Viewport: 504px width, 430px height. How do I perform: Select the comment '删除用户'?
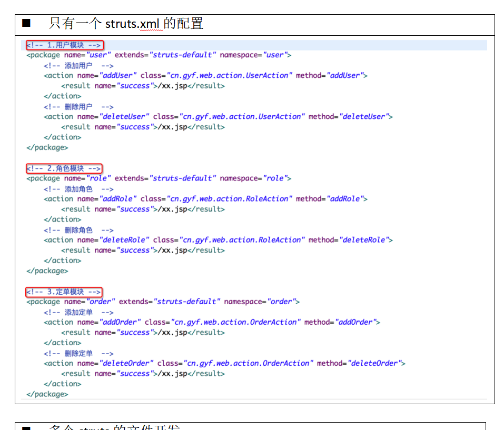click(78, 107)
